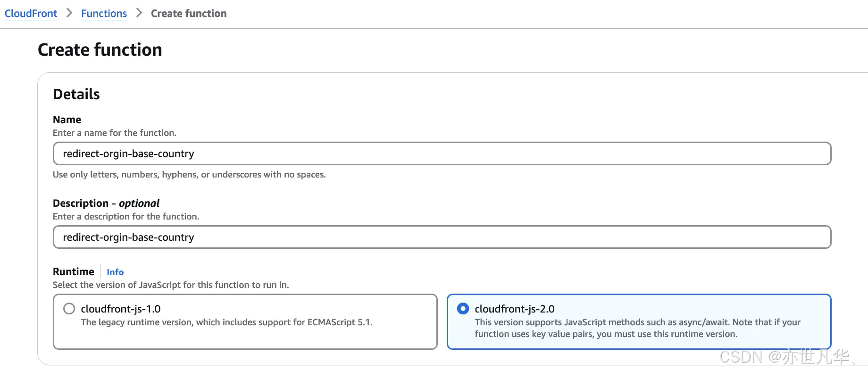Open the Info link beside Runtime
Screen dimensions: 868x372
coord(115,272)
